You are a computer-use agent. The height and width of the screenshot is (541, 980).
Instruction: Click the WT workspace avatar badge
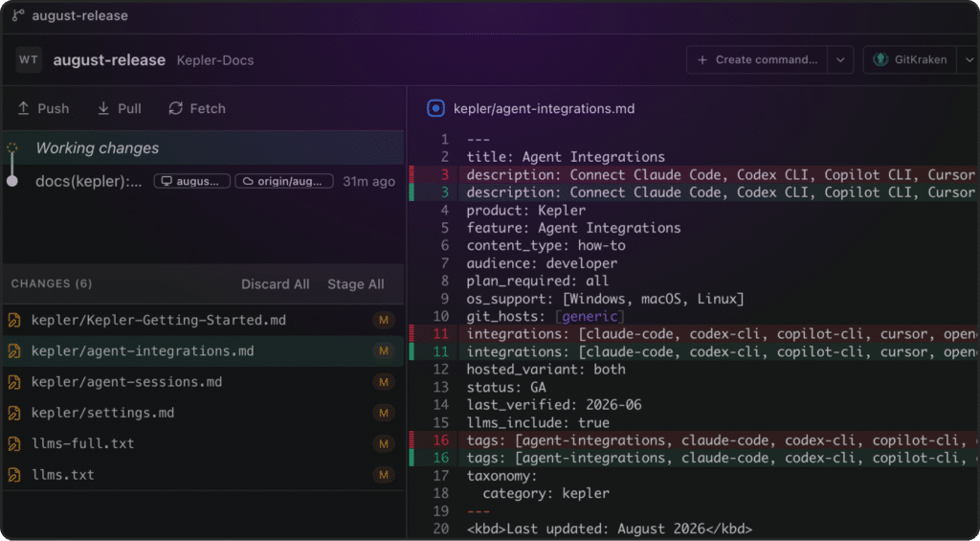[29, 60]
